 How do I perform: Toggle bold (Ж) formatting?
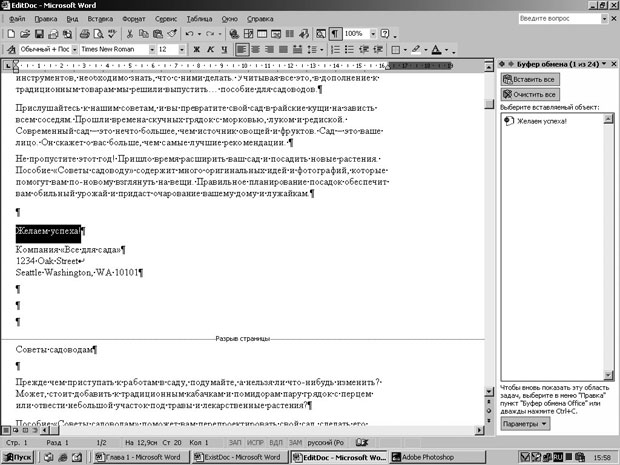coord(196,49)
